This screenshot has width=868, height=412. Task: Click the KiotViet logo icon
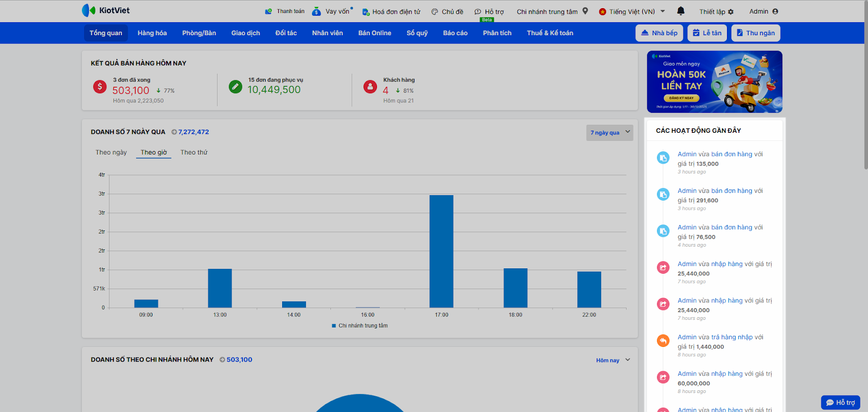pyautogui.click(x=88, y=10)
